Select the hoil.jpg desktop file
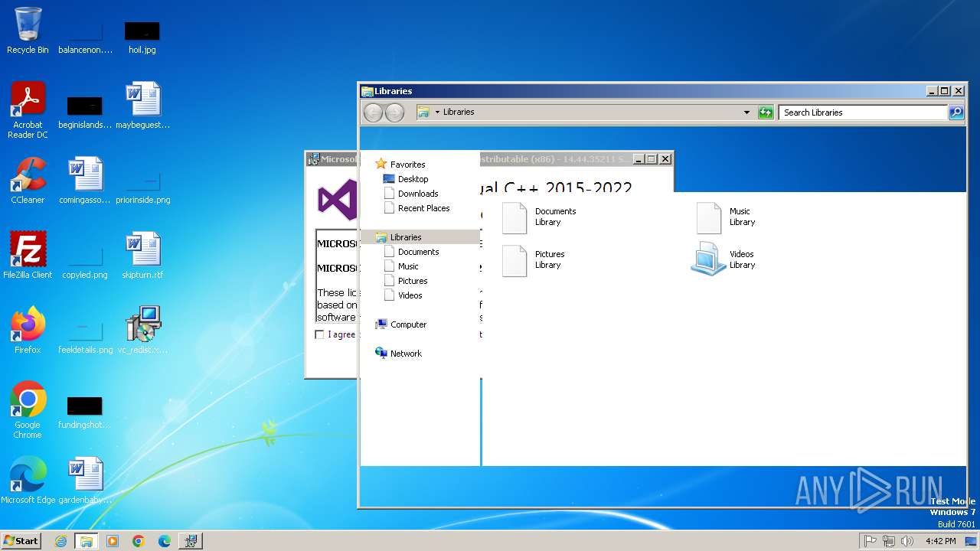980x551 pixels. click(142, 37)
